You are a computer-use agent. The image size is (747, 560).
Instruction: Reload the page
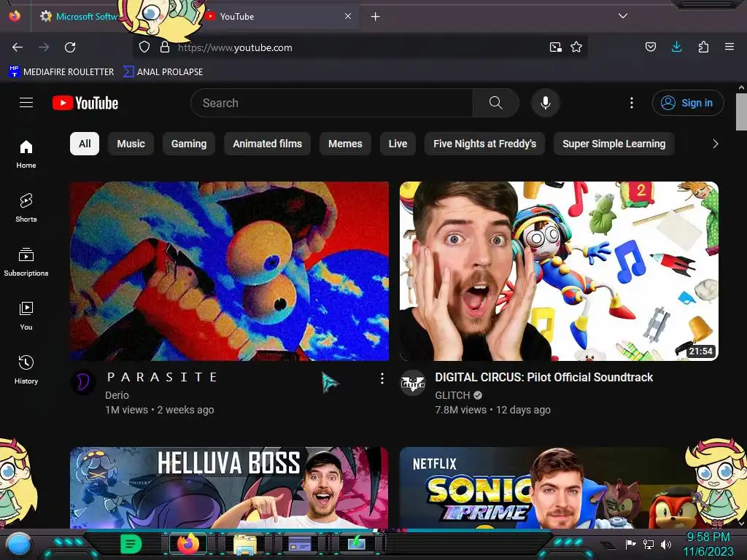pyautogui.click(x=70, y=47)
